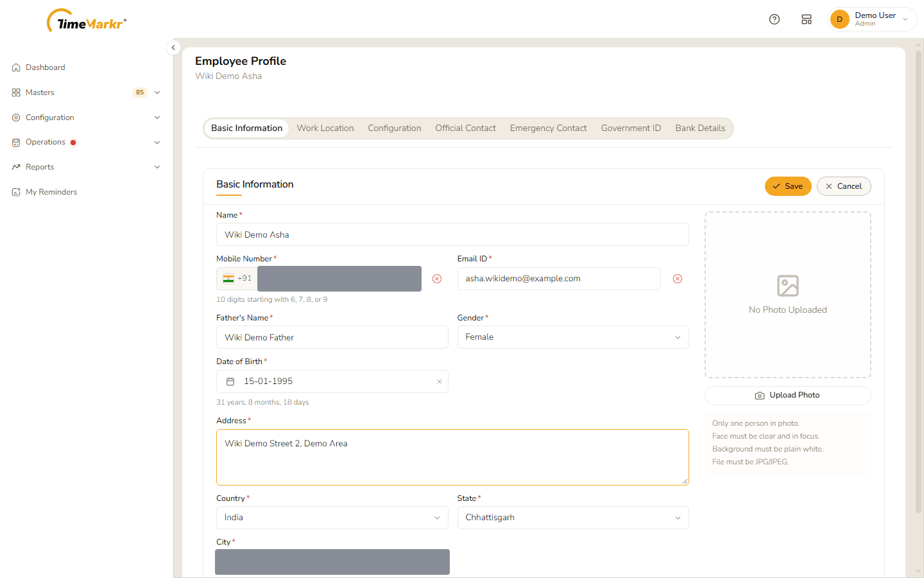Open the Demo User account dropdown arrow
924x578 pixels.
point(905,19)
